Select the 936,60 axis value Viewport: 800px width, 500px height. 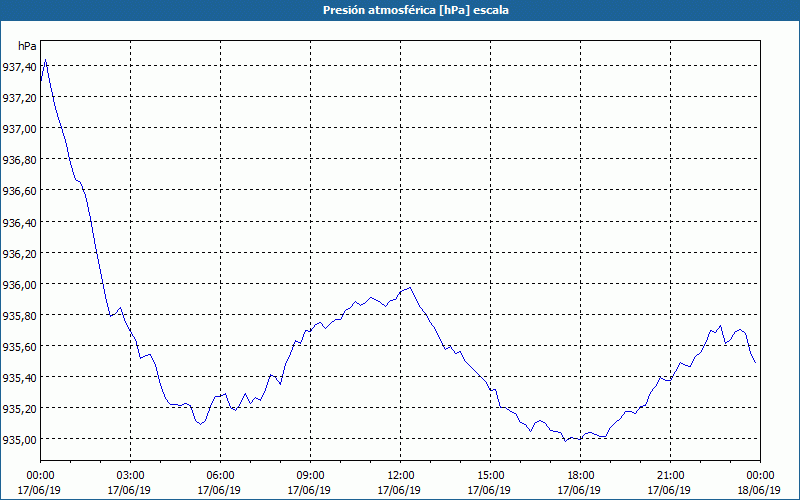(x=19, y=191)
